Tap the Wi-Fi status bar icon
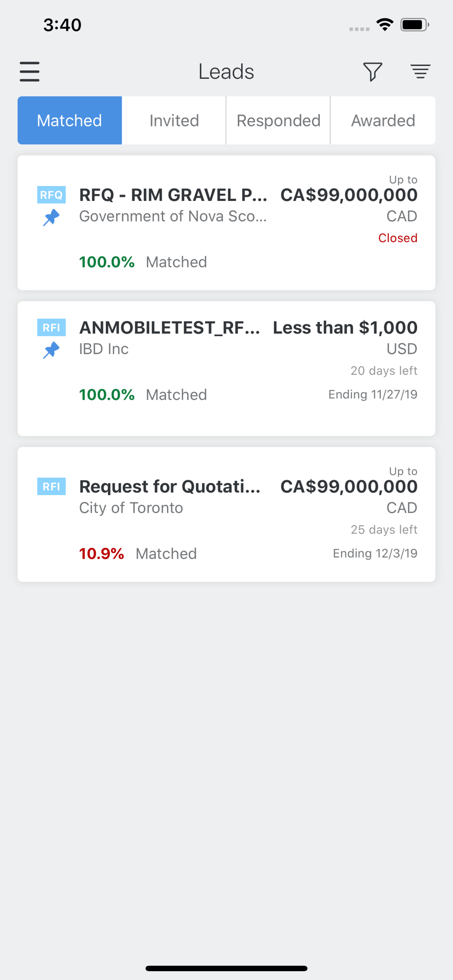Viewport: 453px width, 980px height. point(385,24)
